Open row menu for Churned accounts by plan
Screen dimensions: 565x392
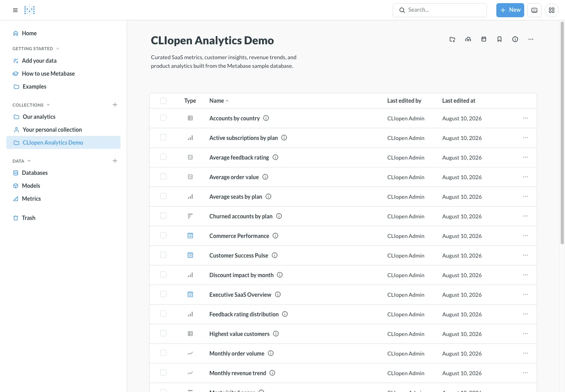pos(525,216)
